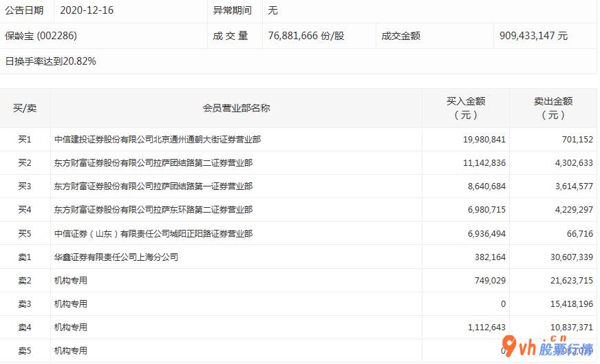Click sell amount 30,607,339
This screenshot has height=364, width=600.
(x=572, y=257)
